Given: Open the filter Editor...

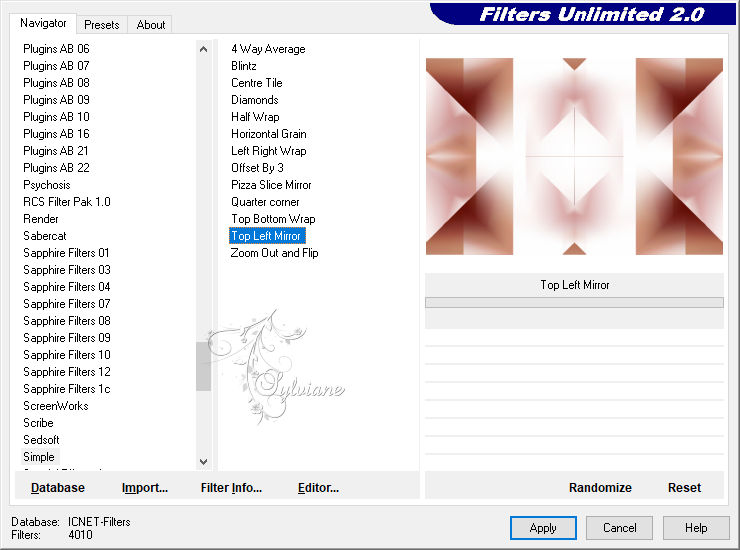Looking at the screenshot, I should tap(318, 488).
